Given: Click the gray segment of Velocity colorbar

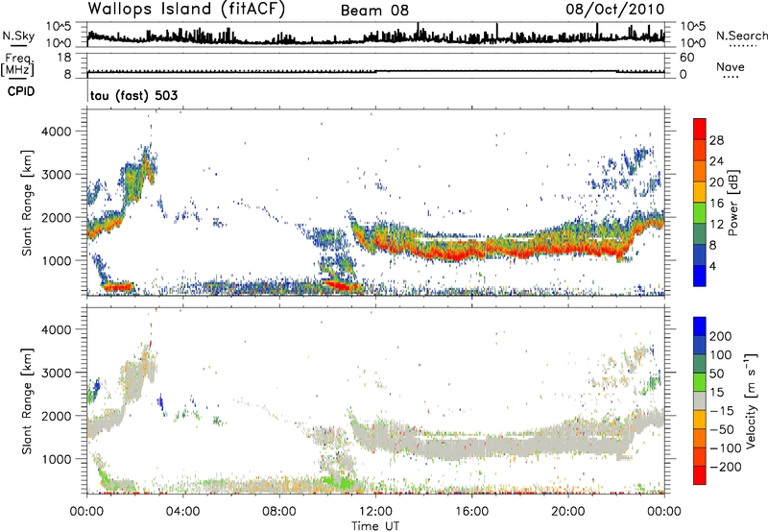Looking at the screenshot, I should coord(700,401).
